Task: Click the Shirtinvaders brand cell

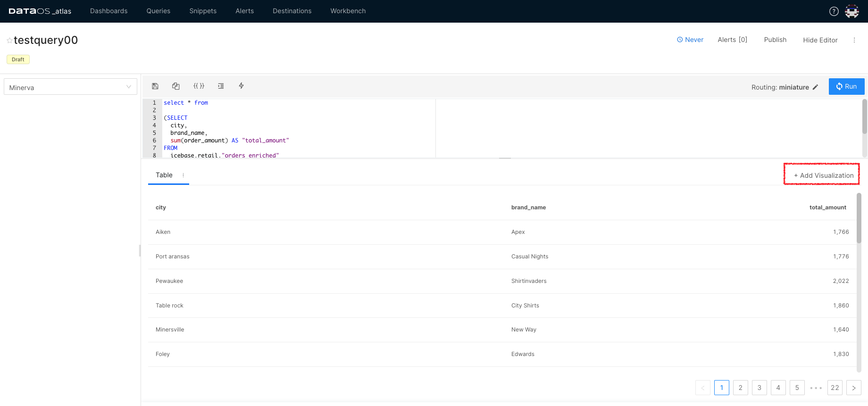Action: pyautogui.click(x=529, y=281)
